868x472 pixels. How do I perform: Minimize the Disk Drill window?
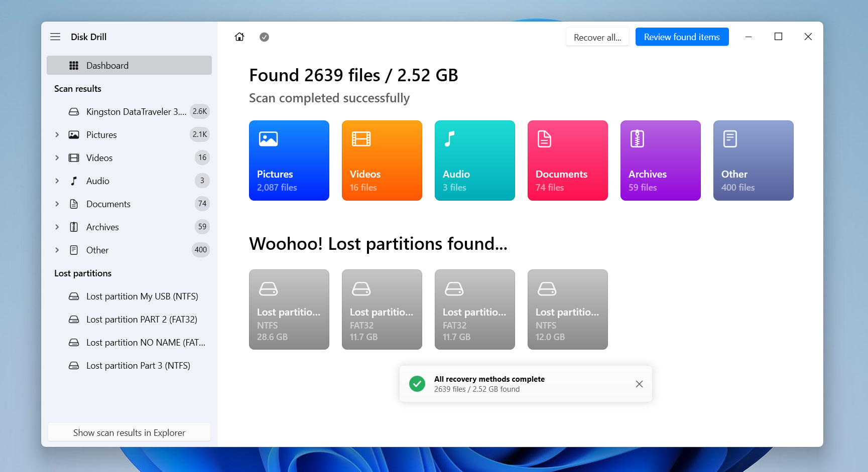click(x=749, y=37)
